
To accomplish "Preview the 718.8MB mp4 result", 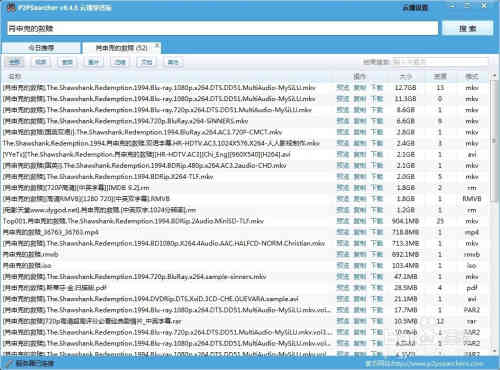I will (343, 232).
